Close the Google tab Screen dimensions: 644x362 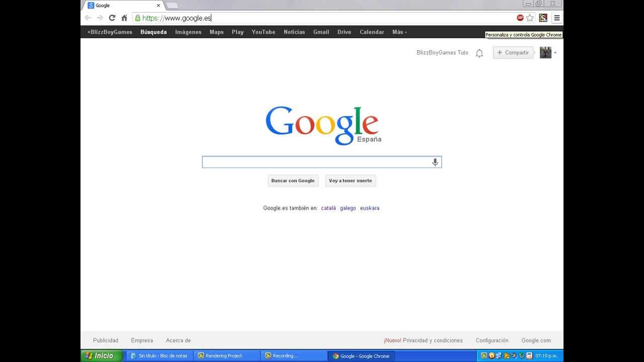158,6
